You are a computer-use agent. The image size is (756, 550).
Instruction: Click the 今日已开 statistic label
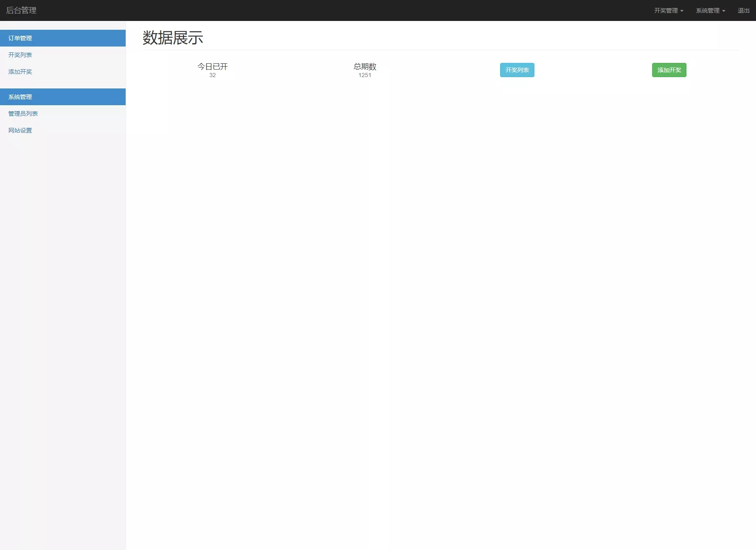[x=212, y=66]
